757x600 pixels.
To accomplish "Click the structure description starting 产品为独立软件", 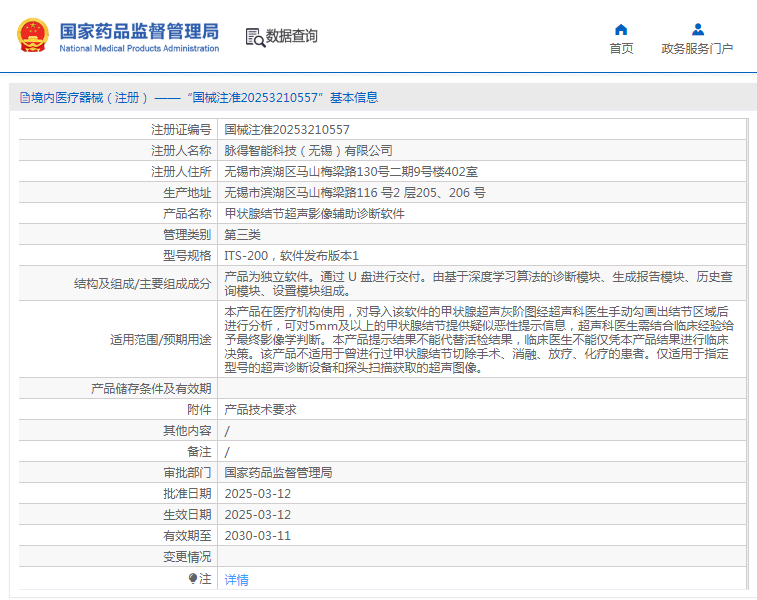I will [478, 284].
